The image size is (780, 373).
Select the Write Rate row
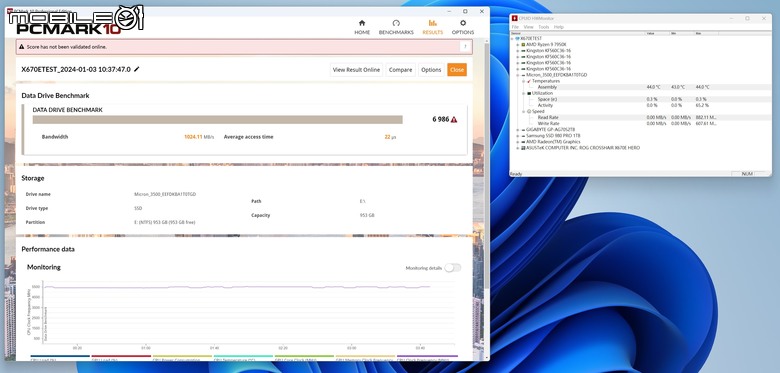(x=641, y=123)
